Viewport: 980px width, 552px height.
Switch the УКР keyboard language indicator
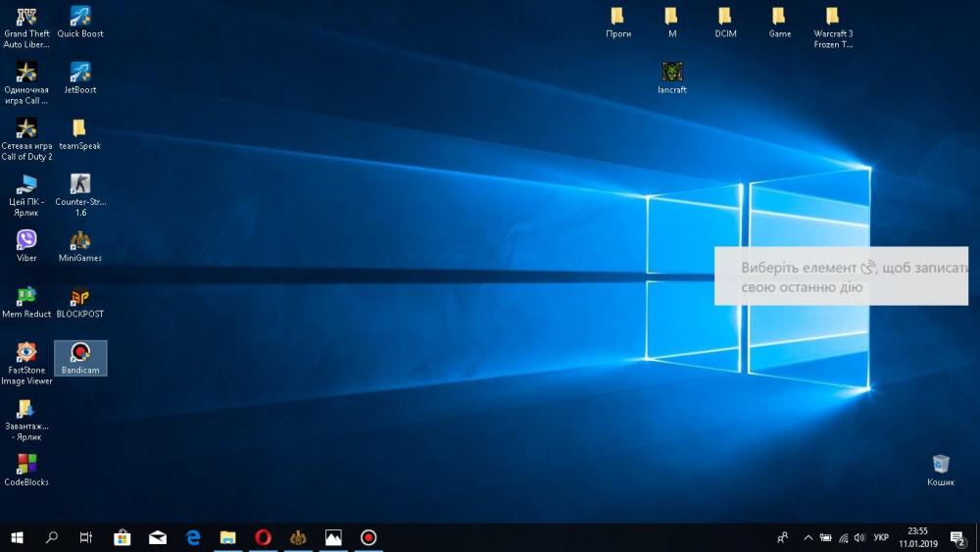click(x=881, y=537)
